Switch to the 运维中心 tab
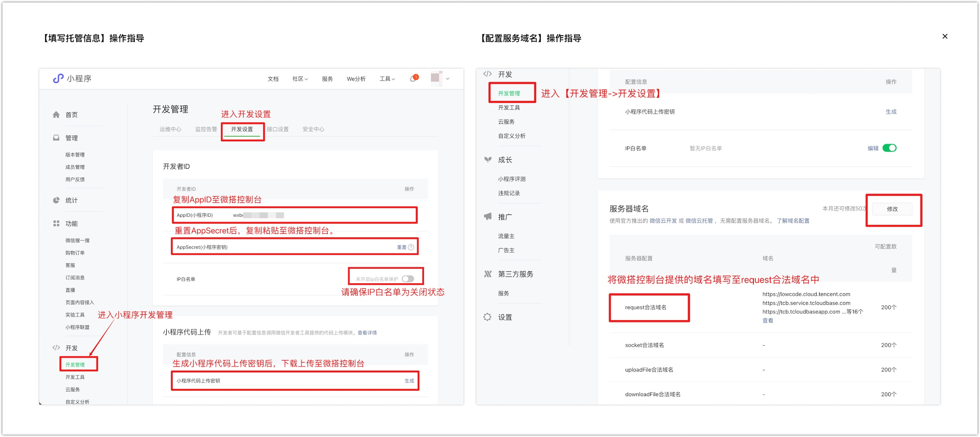Viewport: 980px width, 437px height. coord(170,129)
